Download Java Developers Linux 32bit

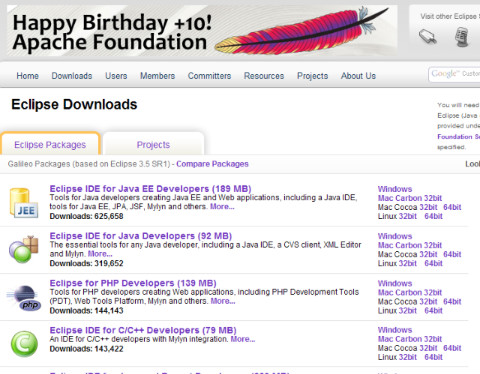coord(408,263)
